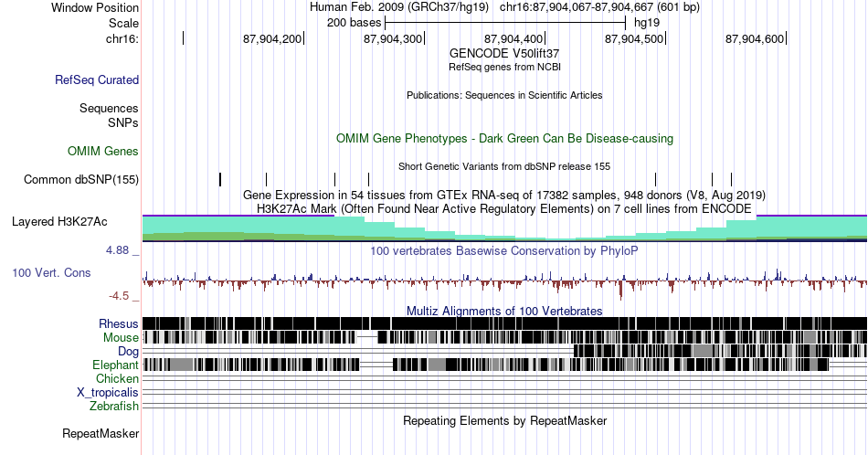Click the RefSeq Curated track label

[96, 80]
